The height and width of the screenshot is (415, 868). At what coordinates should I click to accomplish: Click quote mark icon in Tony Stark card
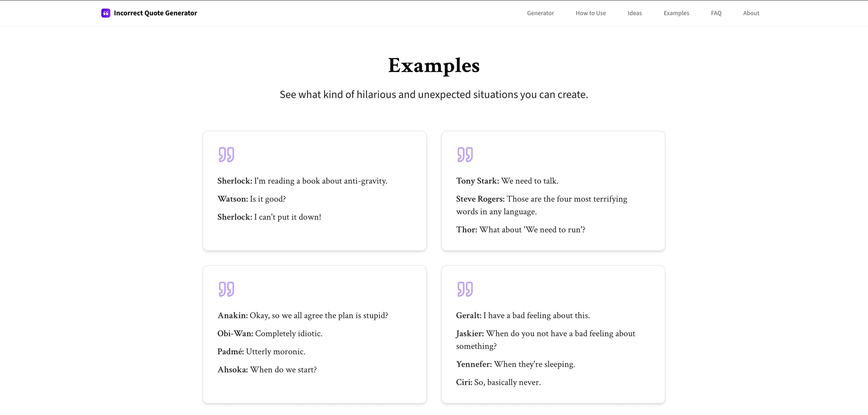coord(465,154)
